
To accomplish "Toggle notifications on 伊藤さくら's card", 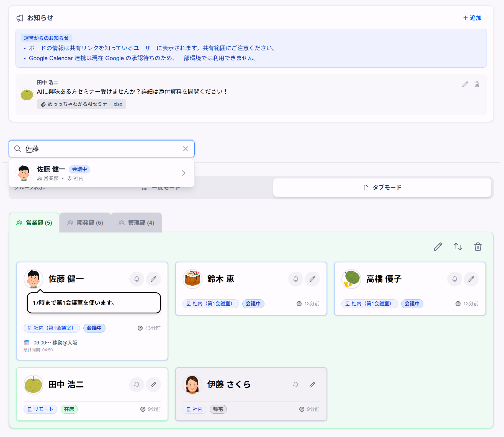I will pyautogui.click(x=295, y=385).
